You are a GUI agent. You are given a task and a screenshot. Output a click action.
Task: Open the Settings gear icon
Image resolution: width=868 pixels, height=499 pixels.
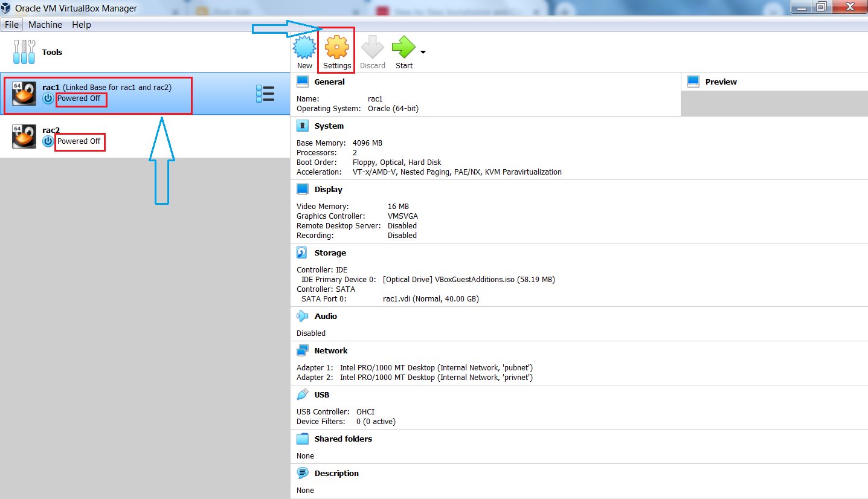click(x=337, y=47)
